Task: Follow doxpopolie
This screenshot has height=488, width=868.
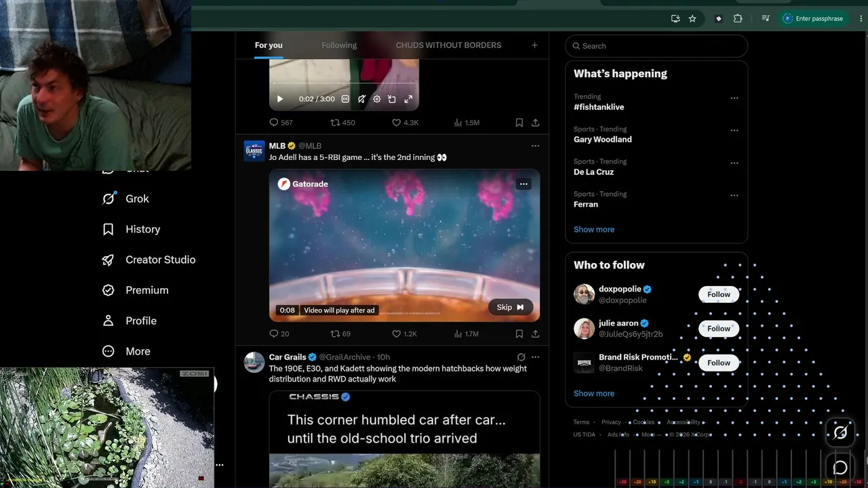Action: tap(719, 294)
